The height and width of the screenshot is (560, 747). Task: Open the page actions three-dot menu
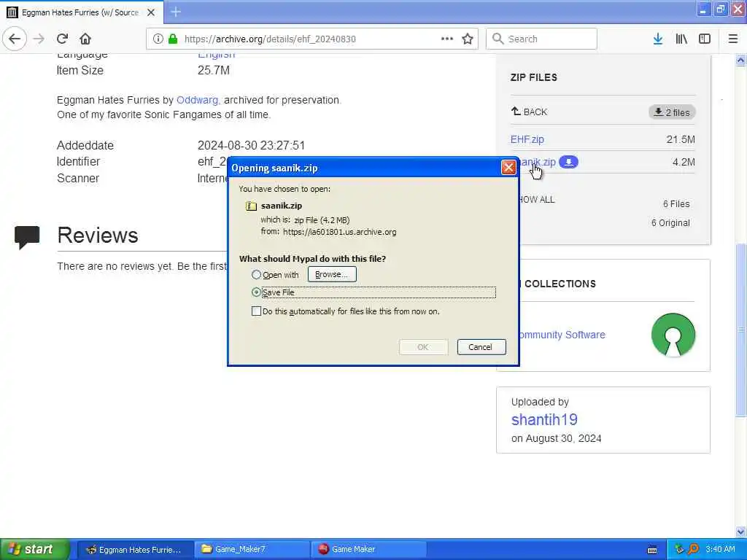pos(447,39)
